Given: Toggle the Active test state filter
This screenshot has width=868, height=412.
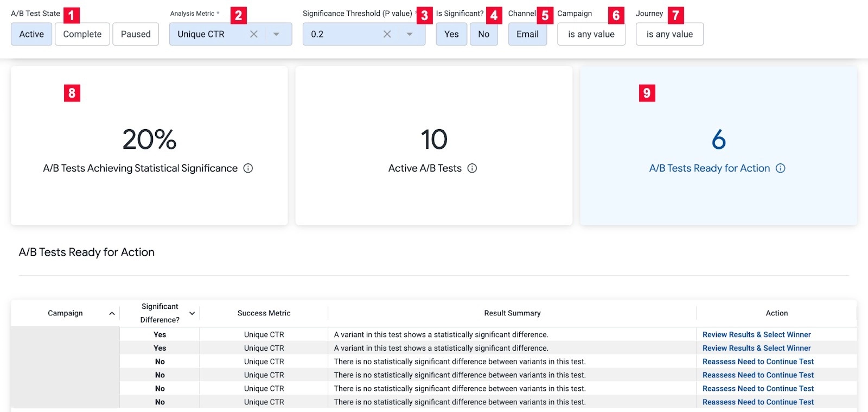Looking at the screenshot, I should (31, 34).
